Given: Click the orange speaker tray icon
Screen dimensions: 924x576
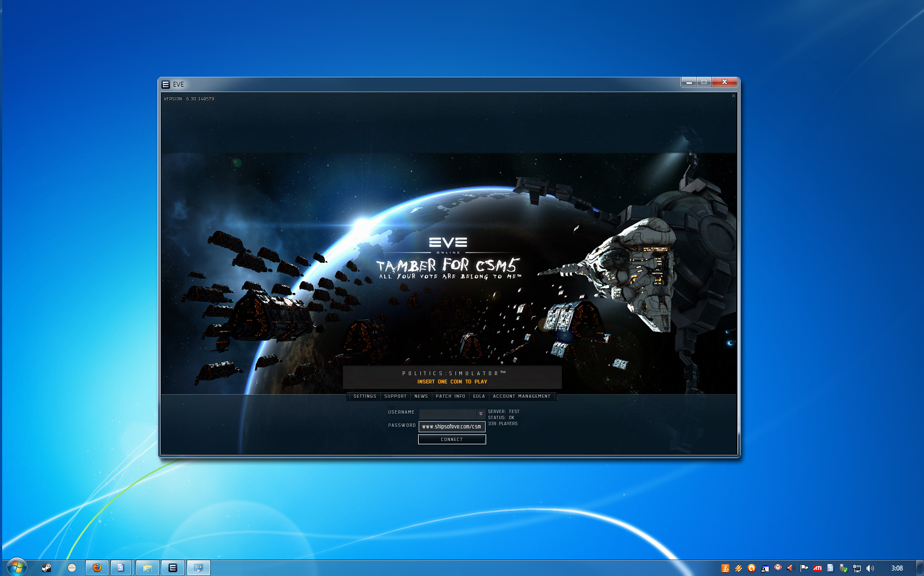Looking at the screenshot, I should (x=791, y=568).
